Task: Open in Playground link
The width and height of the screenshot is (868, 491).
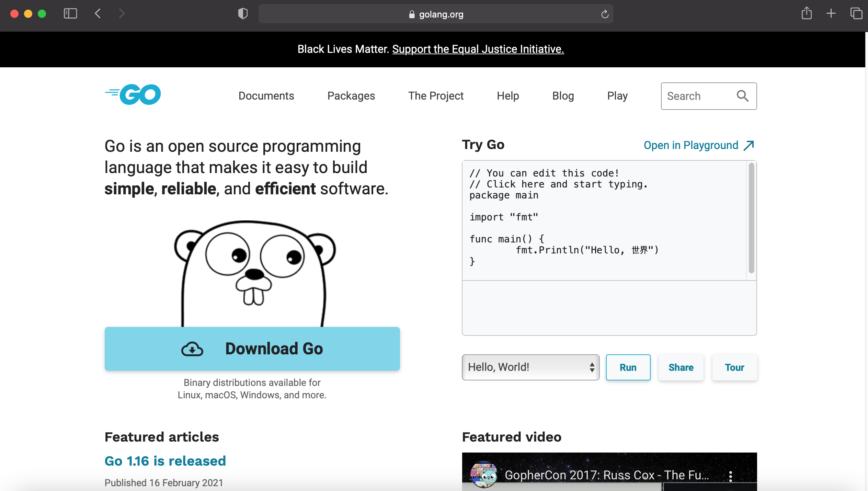Action: coord(699,145)
